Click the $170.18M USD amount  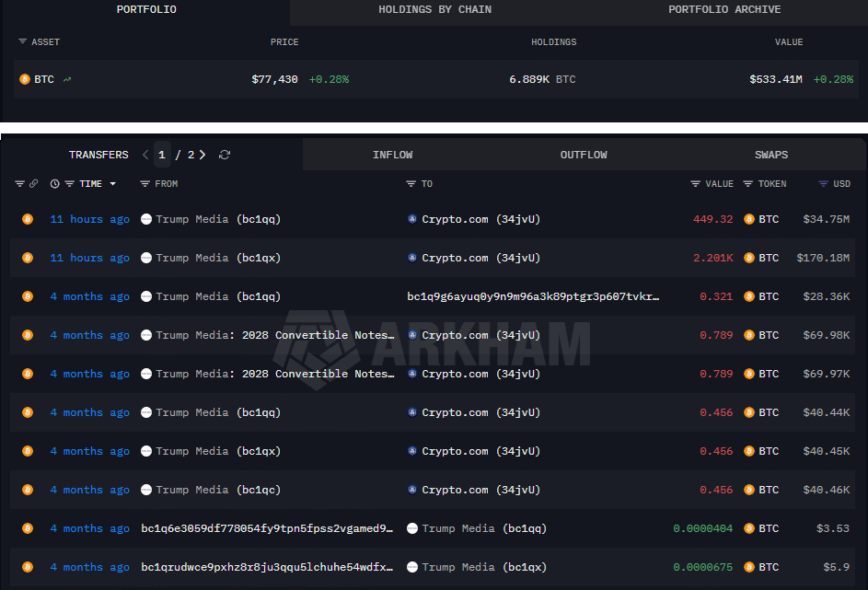click(x=823, y=258)
